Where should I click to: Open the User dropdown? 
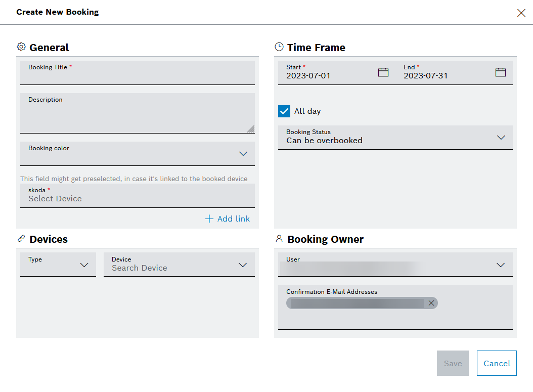click(x=501, y=265)
